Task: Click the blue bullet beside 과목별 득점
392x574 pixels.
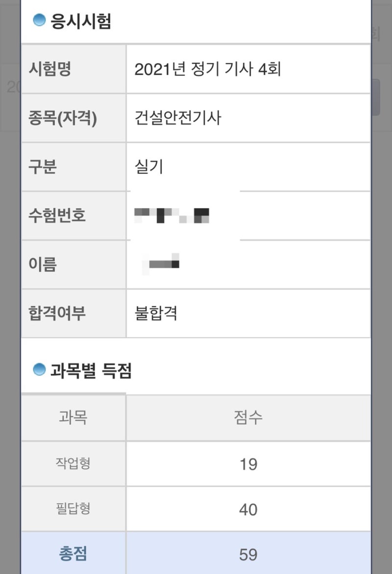Action: [39, 369]
